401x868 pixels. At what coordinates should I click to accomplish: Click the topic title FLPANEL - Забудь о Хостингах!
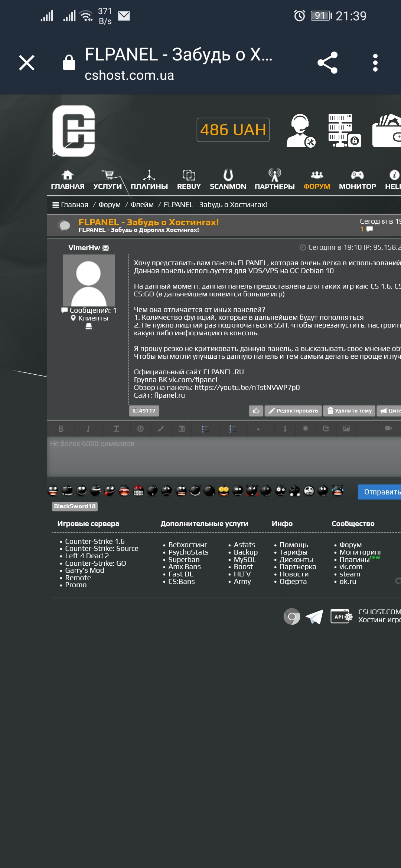149,222
